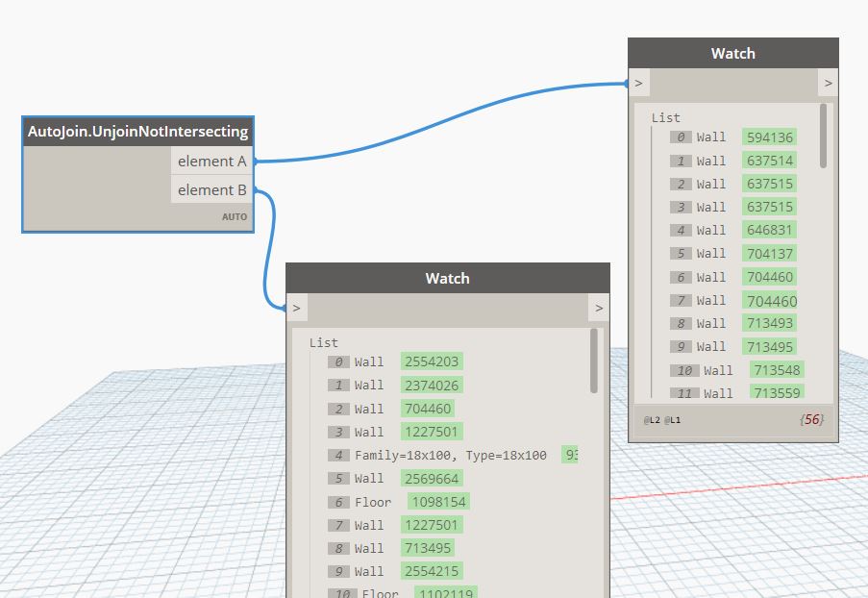
Task: Collapse the List in the 56-item Watch node
Action: [665, 117]
